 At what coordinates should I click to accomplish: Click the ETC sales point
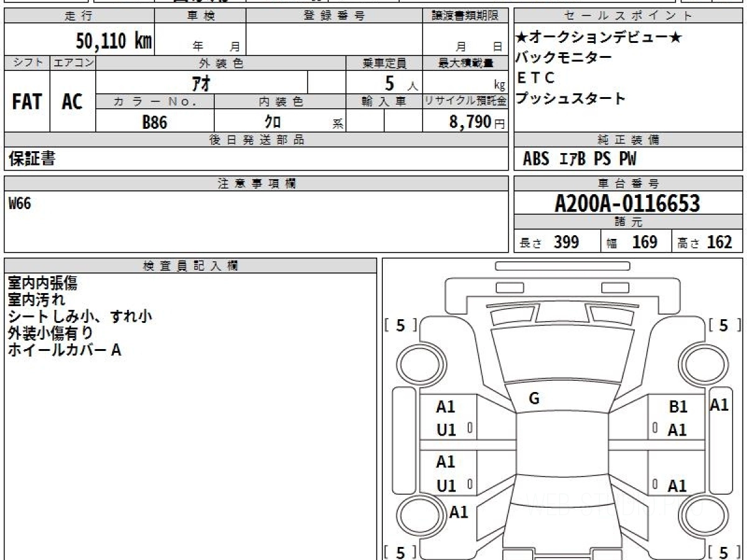click(535, 78)
